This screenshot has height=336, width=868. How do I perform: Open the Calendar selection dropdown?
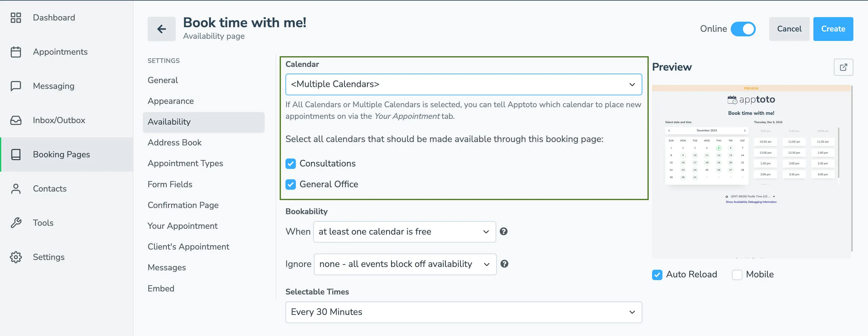[x=464, y=84]
